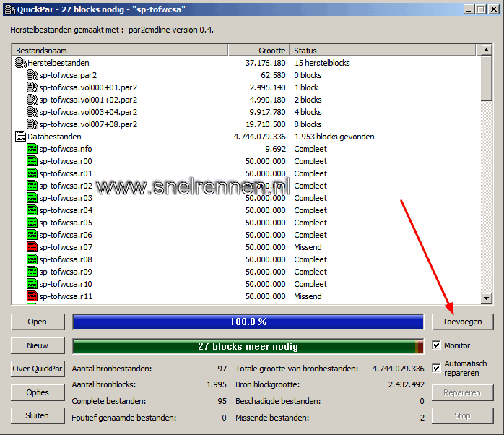Click green icon of sp-tofwcsa.r08

[32, 259]
